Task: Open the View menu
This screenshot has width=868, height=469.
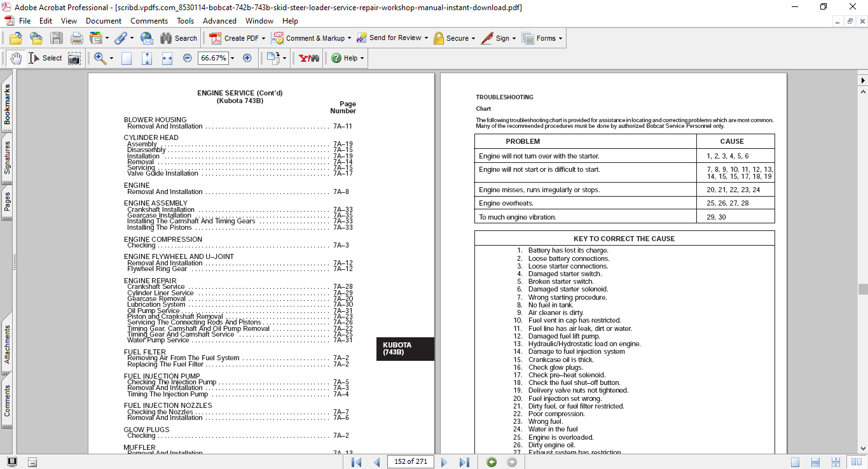Action: point(69,21)
